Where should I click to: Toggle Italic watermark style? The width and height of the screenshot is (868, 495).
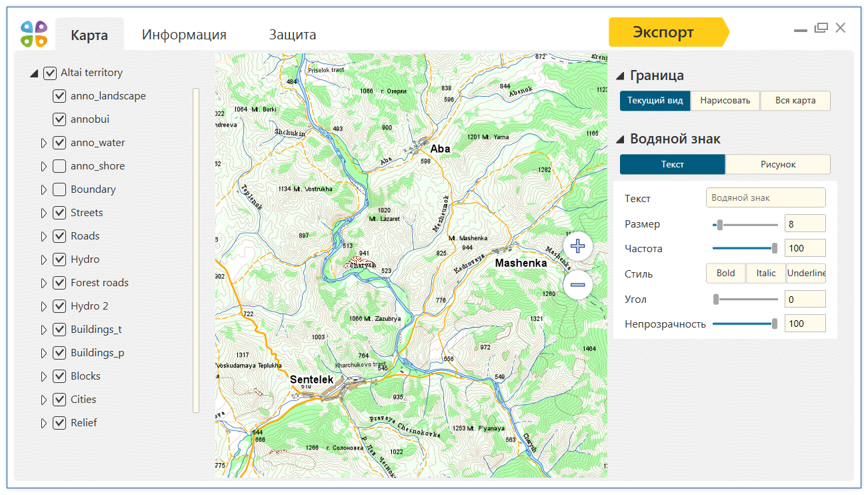tap(766, 273)
